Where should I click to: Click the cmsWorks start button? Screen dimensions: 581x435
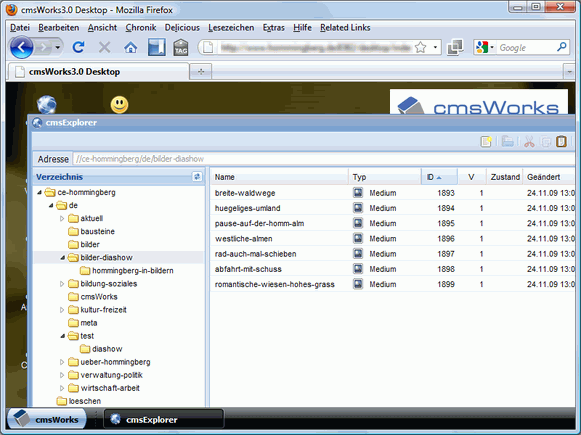click(x=47, y=419)
